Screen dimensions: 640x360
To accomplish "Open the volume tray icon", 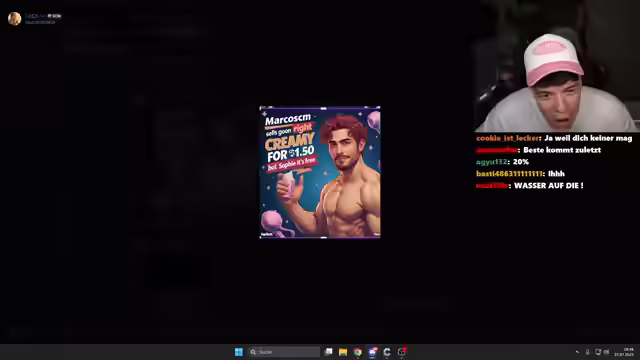I will 606,352.
